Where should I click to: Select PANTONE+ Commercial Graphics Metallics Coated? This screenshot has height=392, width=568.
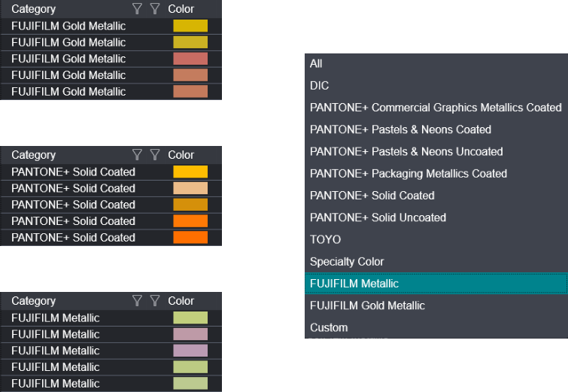pos(436,108)
